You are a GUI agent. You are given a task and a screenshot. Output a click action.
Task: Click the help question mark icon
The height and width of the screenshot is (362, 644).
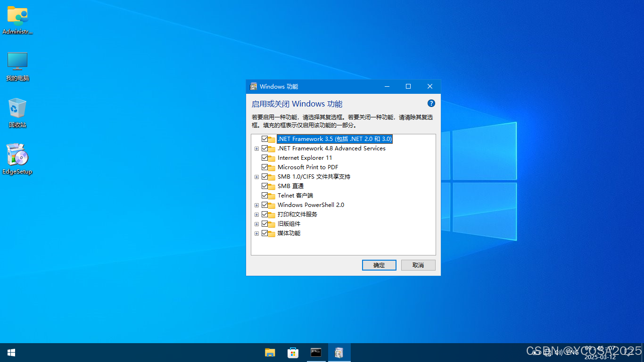(431, 103)
